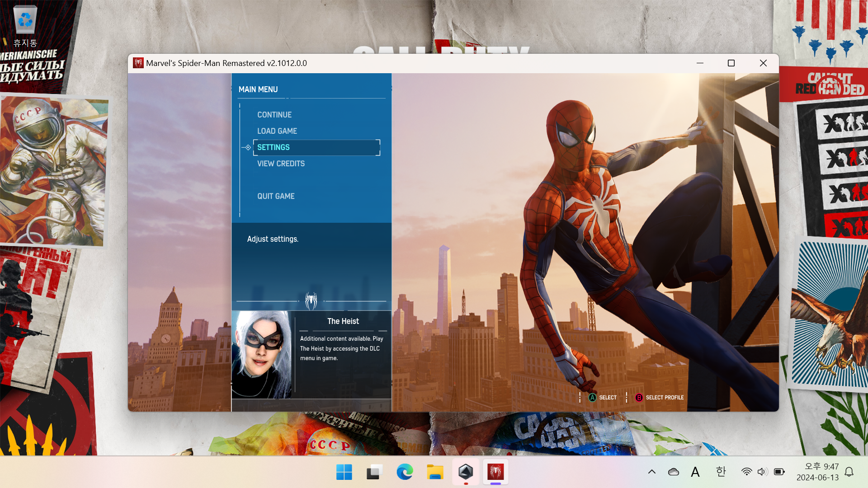Viewport: 868px width, 488px height.
Task: Click the Spider-Man app icon in title bar
Action: 138,63
